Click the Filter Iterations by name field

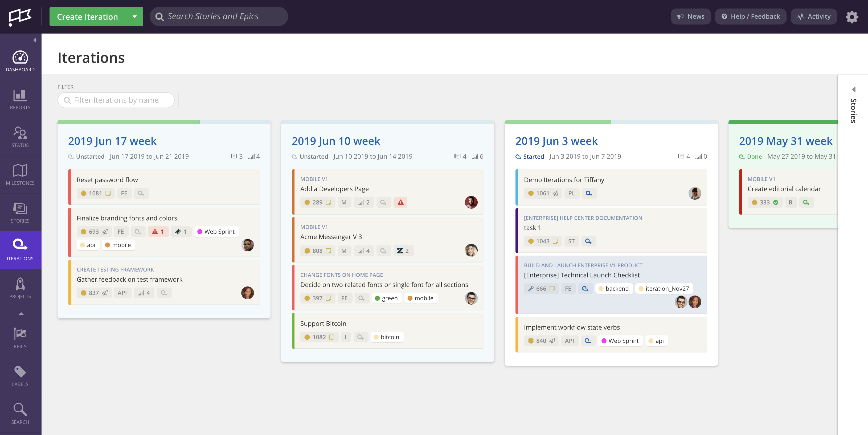pos(116,100)
